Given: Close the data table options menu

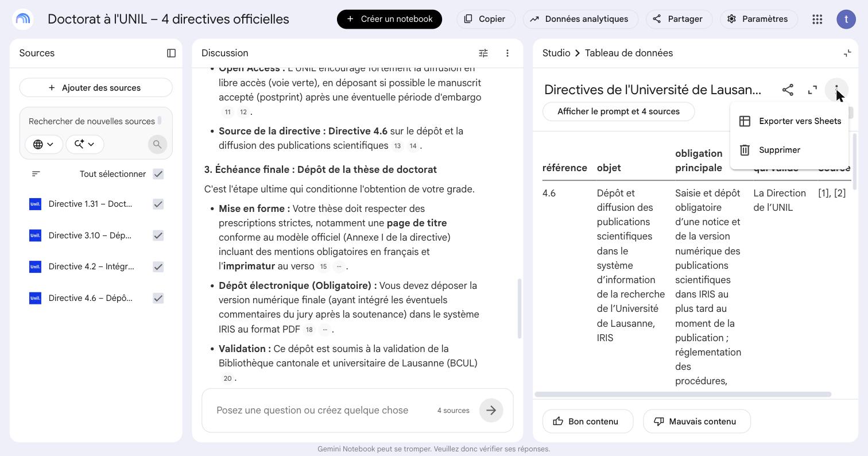Looking at the screenshot, I should click(836, 90).
